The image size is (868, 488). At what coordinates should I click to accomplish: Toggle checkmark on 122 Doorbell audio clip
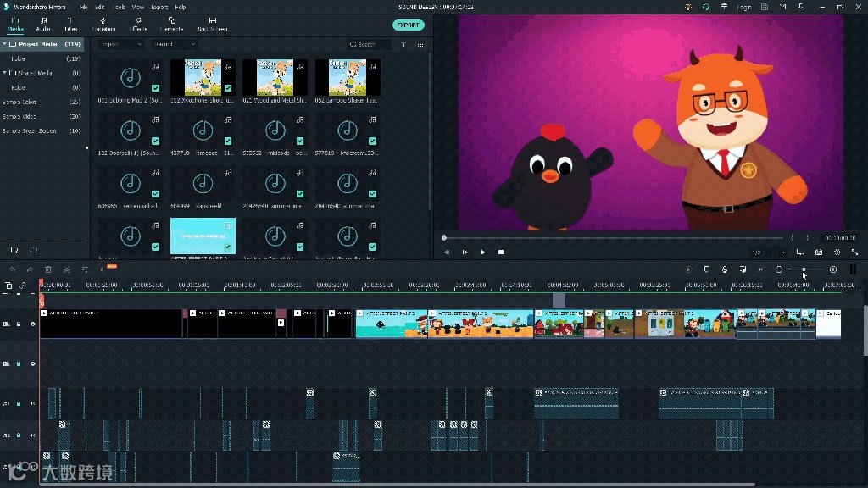(156, 141)
